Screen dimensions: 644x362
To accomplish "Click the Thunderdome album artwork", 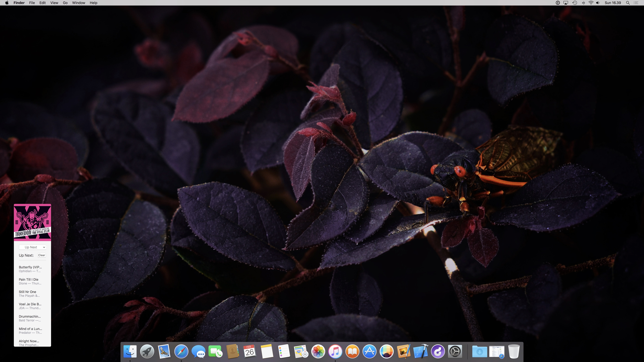I will point(32,222).
